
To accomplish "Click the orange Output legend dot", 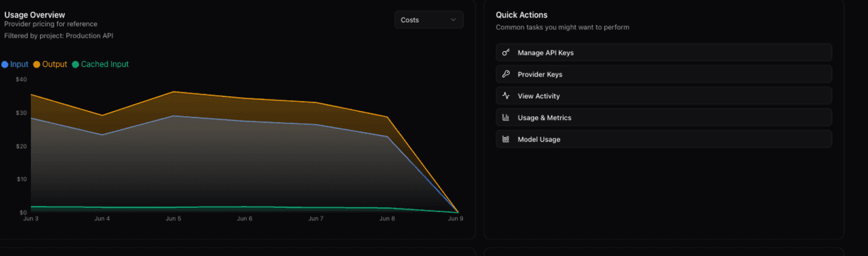I will point(37,64).
